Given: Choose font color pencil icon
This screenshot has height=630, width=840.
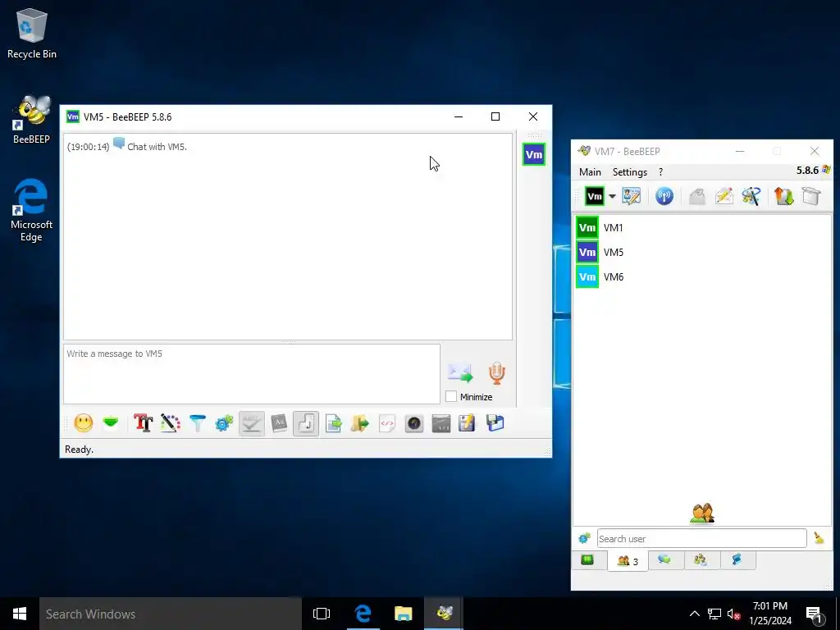Looking at the screenshot, I should coord(171,423).
